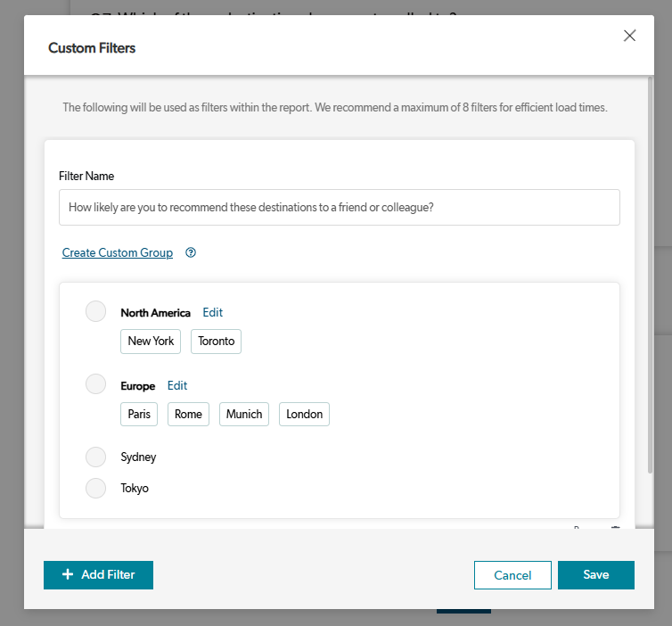672x626 pixels.
Task: Click the New York tag
Action: 151,342
